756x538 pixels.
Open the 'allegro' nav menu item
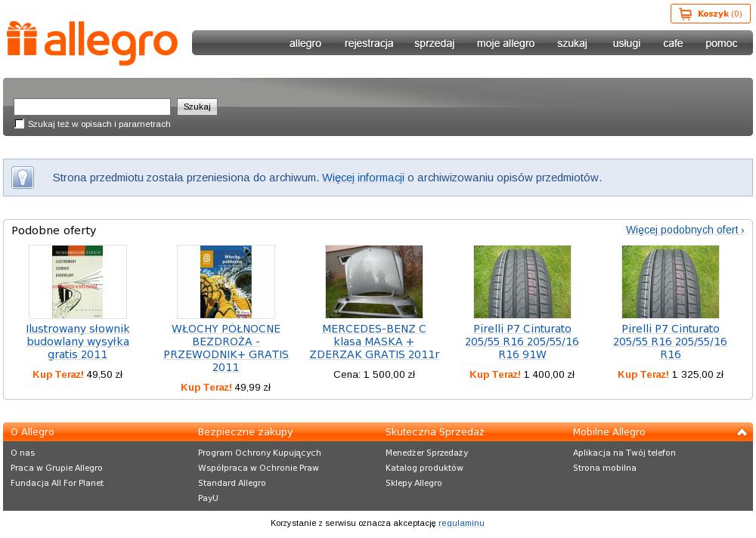point(305,43)
